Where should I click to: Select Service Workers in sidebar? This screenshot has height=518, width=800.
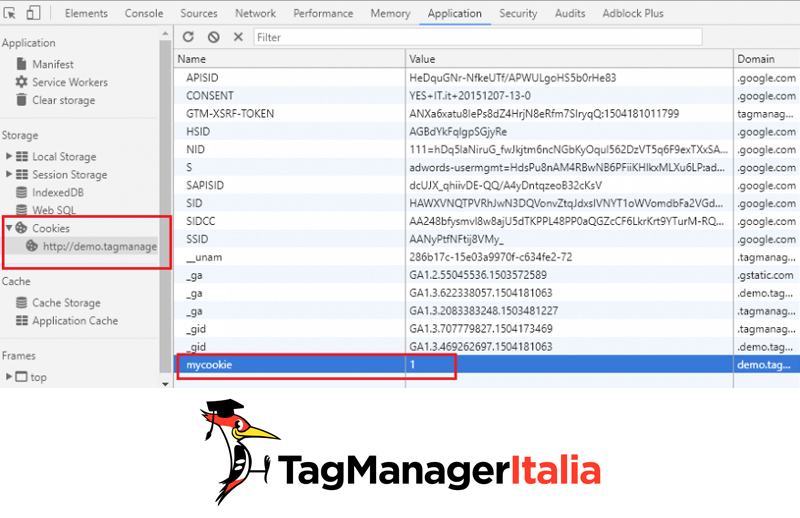click(x=70, y=82)
